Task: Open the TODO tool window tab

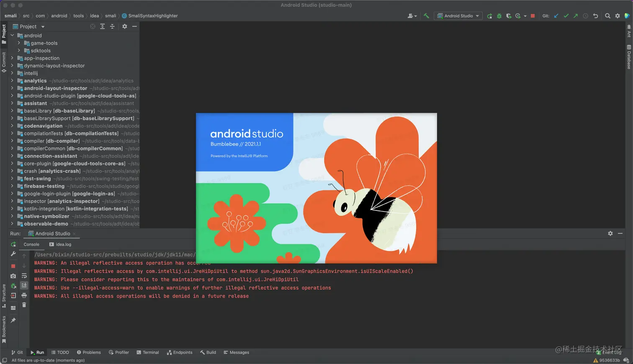Action: click(60, 352)
